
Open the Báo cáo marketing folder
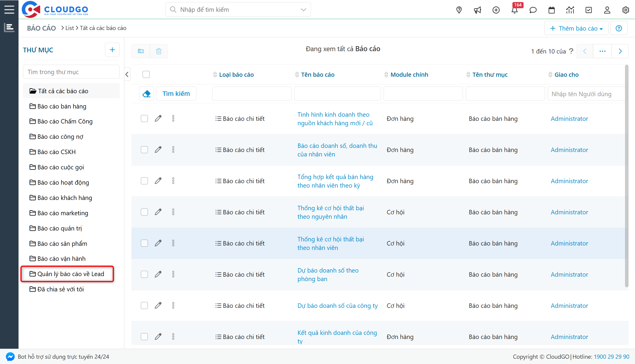click(63, 213)
